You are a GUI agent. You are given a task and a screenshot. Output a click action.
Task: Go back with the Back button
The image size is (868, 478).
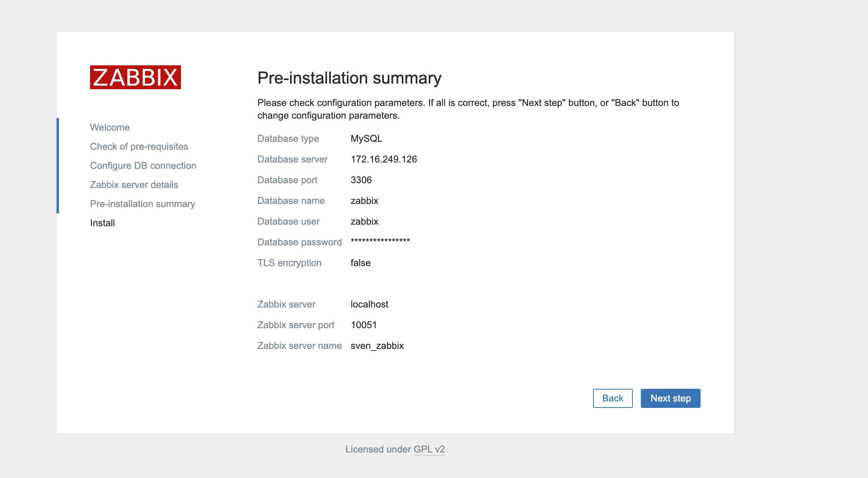tap(612, 398)
